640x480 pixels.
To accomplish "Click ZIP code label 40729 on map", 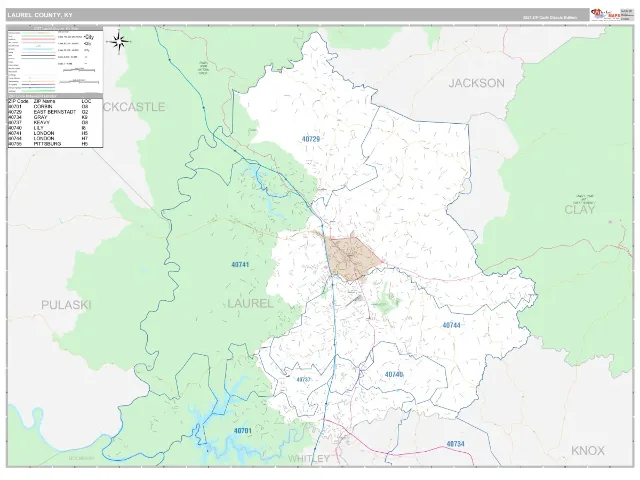I will [x=311, y=139].
